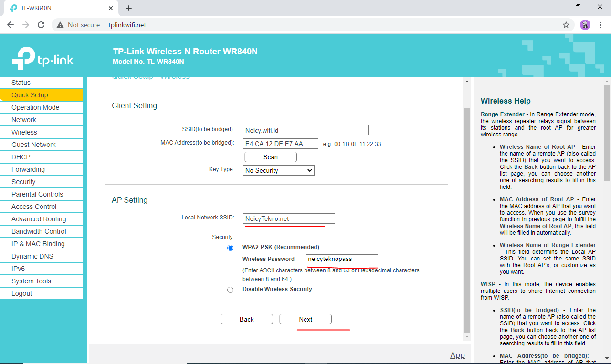Open the Chrome three-dot menu
Viewport: 611px width, 364px height.
click(600, 25)
